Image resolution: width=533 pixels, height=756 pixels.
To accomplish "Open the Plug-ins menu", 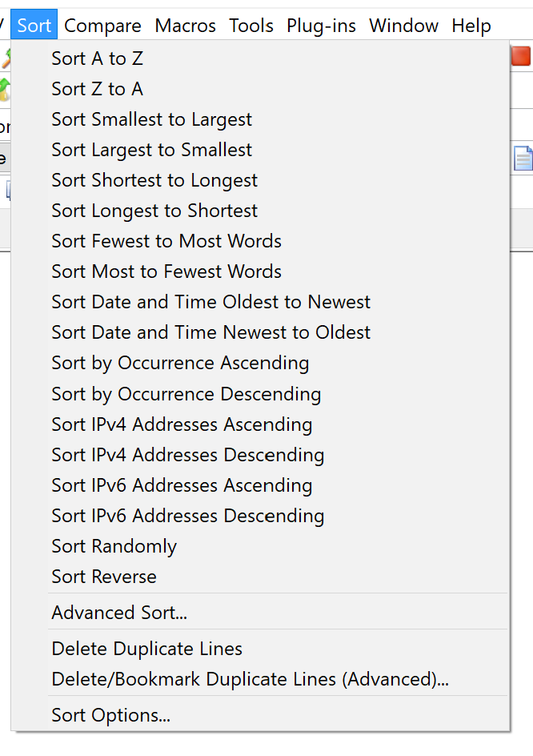I will [321, 25].
